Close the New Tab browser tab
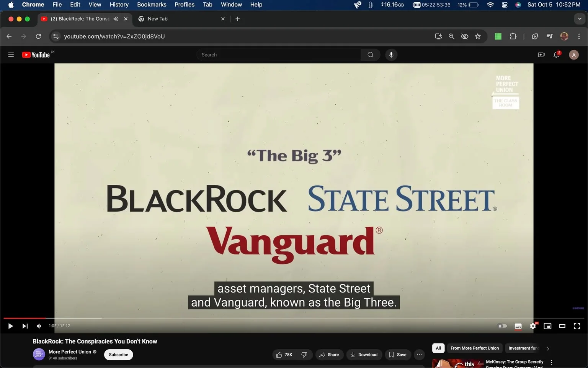The width and height of the screenshot is (588, 368). point(223,19)
